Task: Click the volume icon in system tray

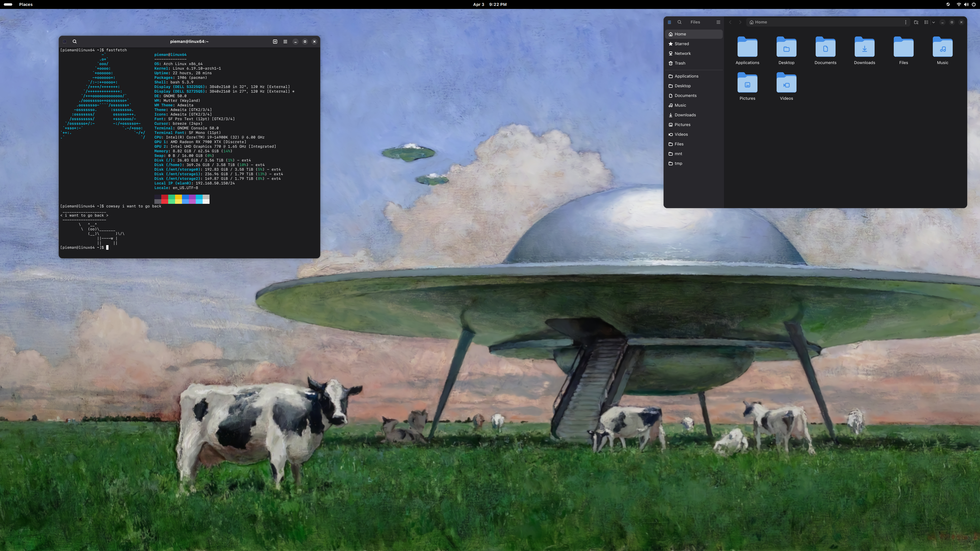Action: (x=966, y=5)
